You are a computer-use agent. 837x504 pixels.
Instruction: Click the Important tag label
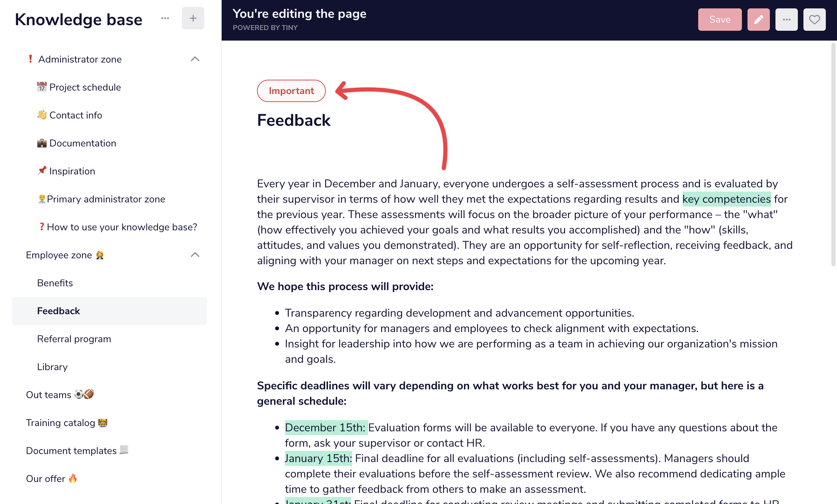pos(291,91)
